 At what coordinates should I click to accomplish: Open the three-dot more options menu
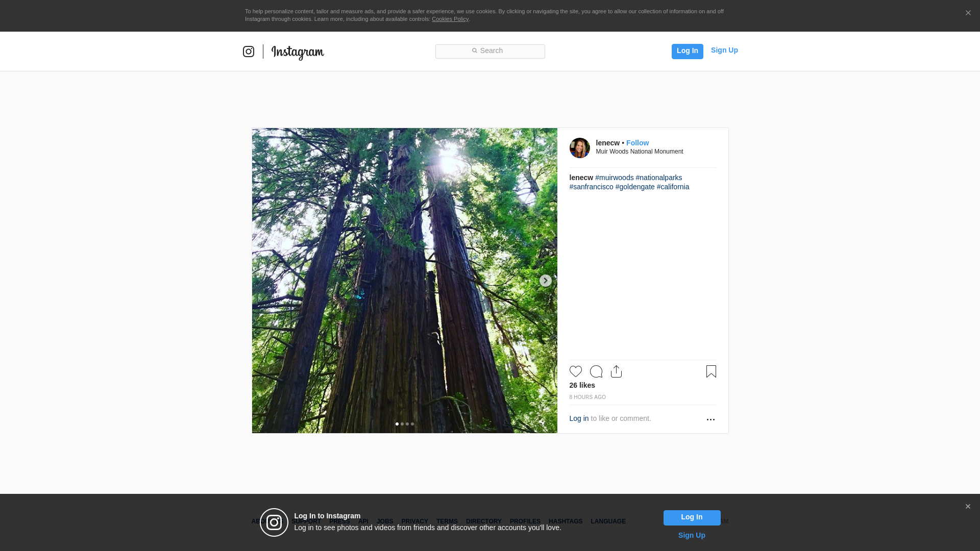click(x=710, y=419)
